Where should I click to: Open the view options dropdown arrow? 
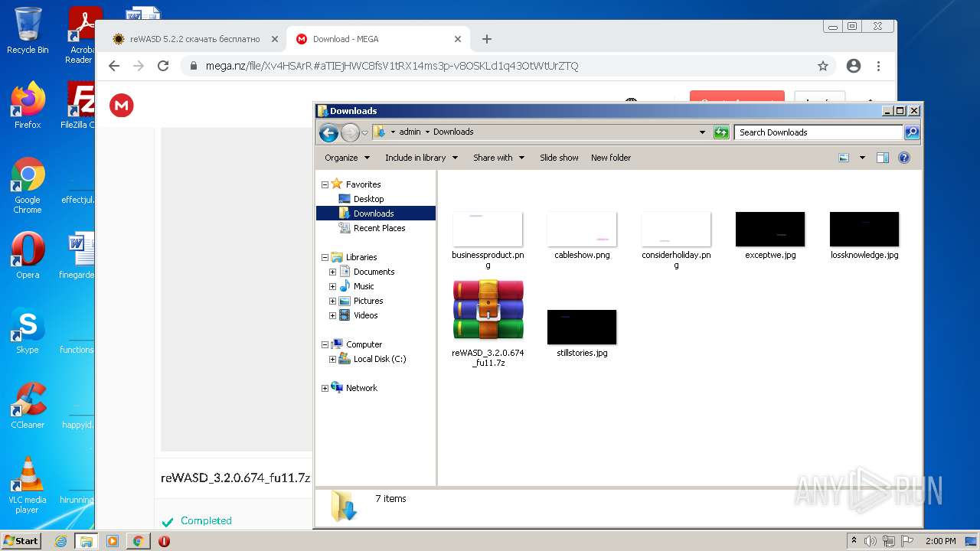862,158
